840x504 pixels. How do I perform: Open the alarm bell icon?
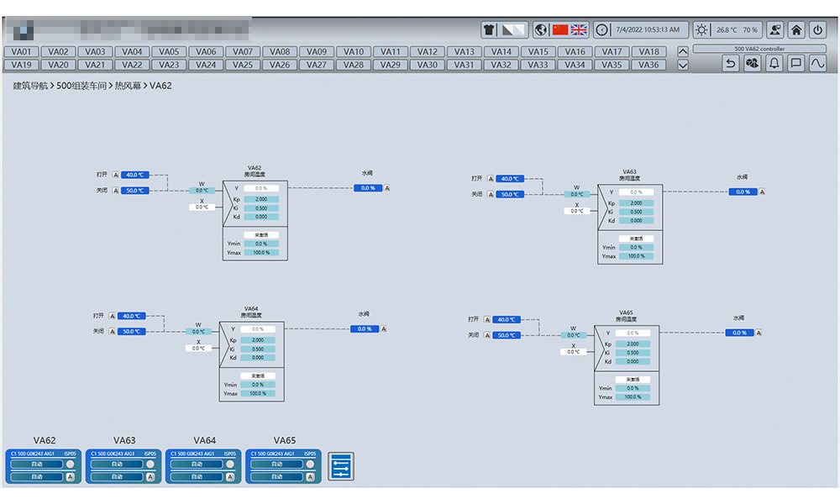(x=774, y=63)
